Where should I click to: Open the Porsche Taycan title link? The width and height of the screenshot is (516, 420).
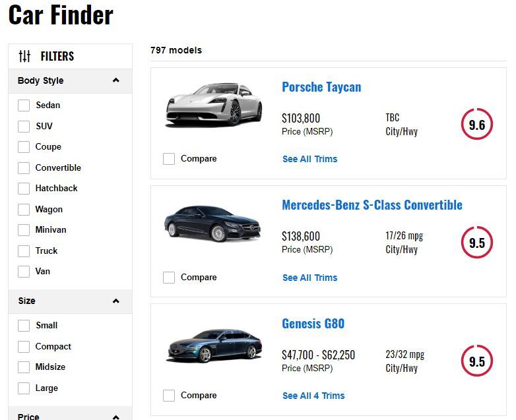tap(321, 87)
